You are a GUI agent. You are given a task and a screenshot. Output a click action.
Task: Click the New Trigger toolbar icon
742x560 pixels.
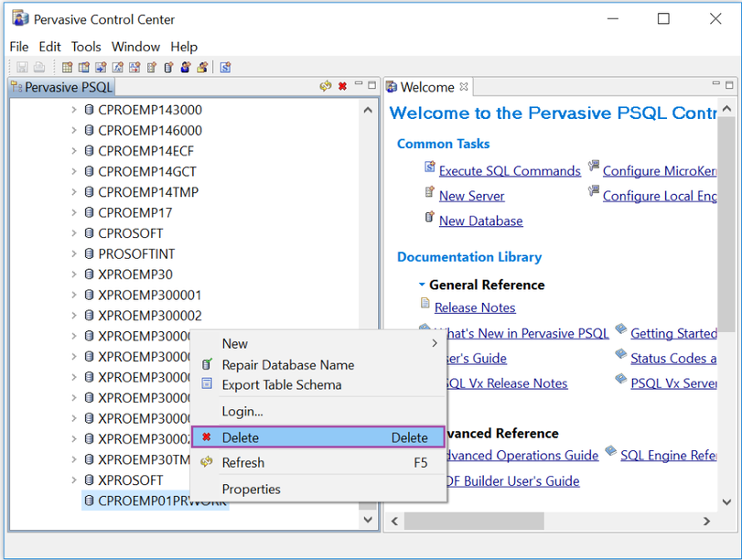point(134,67)
